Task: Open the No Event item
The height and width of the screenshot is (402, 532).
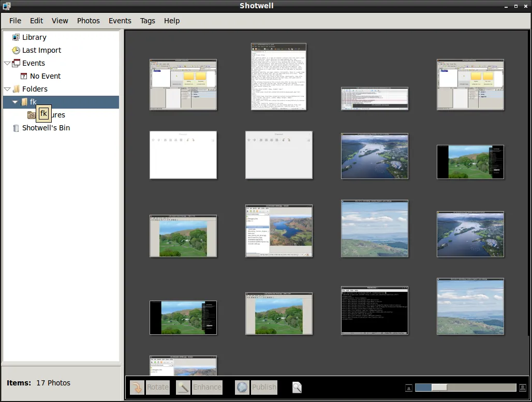Action: pos(45,76)
